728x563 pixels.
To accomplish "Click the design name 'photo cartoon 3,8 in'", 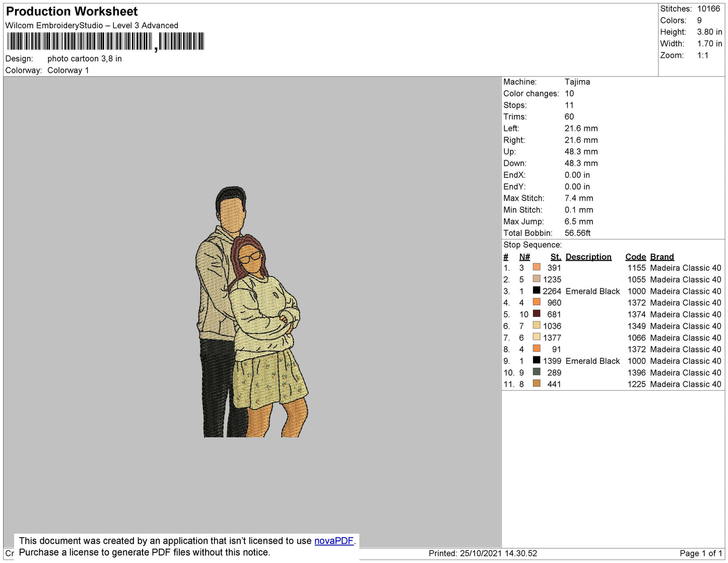I will 85,58.
